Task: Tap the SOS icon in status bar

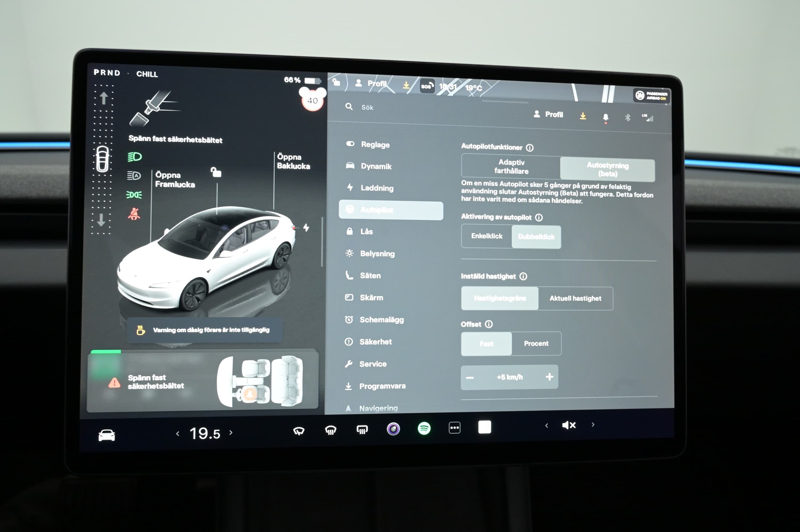Action: [427, 86]
